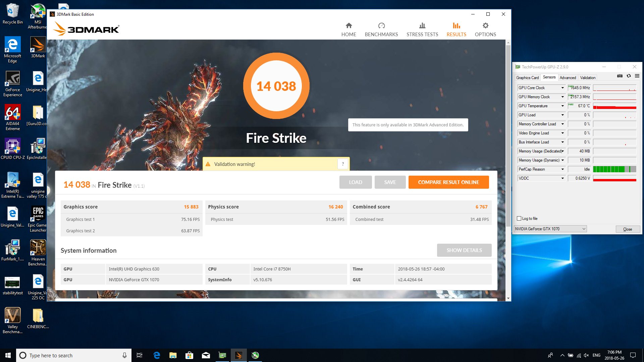Open the STRESS TESTS tab
644x362 pixels.
point(422,29)
